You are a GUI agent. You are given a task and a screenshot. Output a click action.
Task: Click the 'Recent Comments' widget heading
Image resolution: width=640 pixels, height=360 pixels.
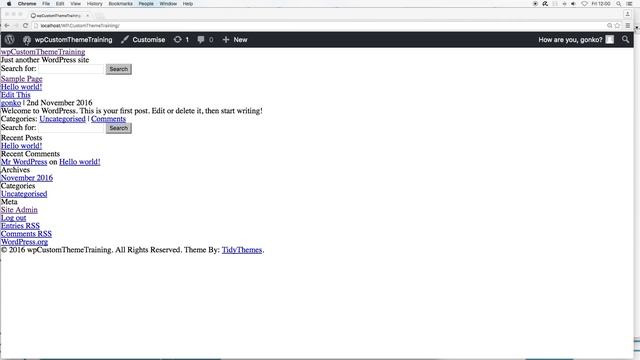click(x=30, y=154)
